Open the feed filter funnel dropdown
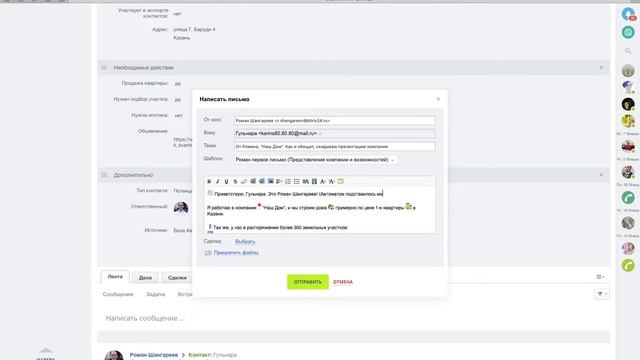Screen dimensions: 640x360 pyautogui.click(x=601, y=294)
